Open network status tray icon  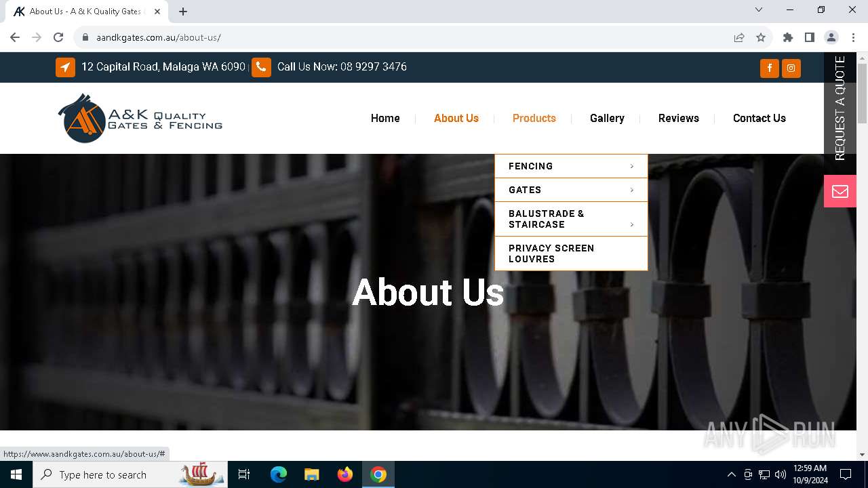point(764,474)
